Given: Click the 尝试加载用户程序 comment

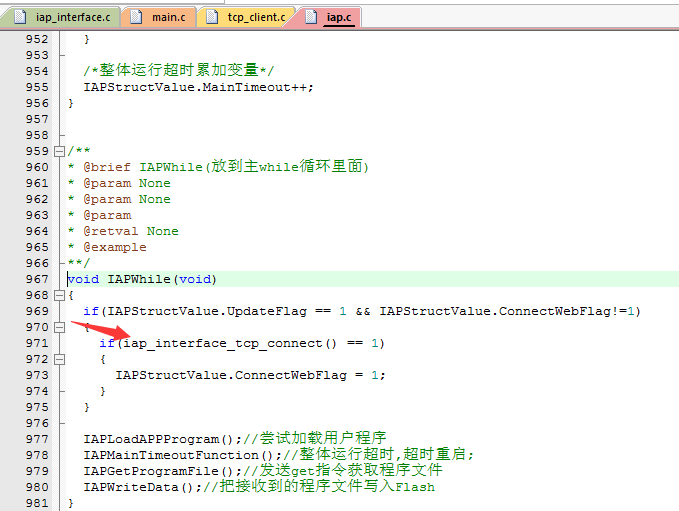Looking at the screenshot, I should tap(315, 438).
